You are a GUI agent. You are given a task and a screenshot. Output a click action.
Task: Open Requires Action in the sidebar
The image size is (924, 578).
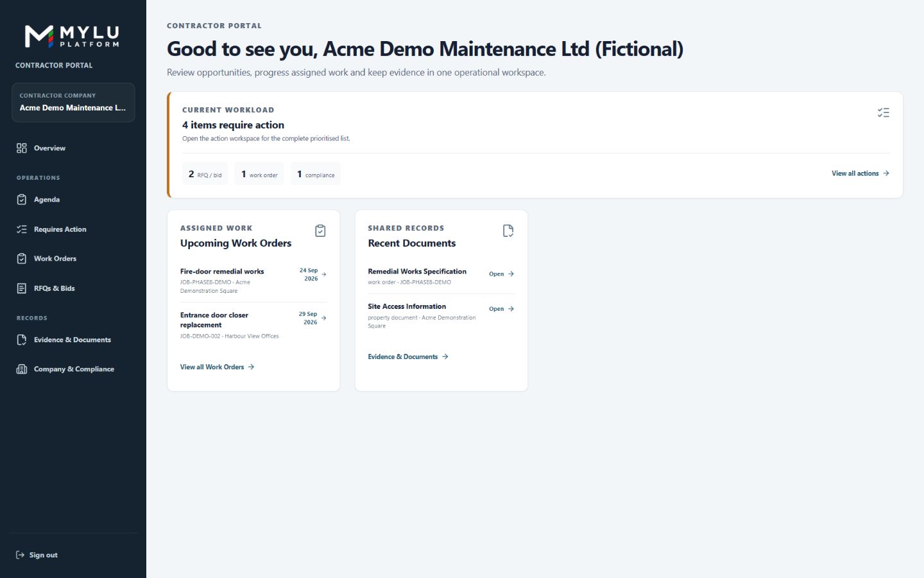click(x=73, y=229)
